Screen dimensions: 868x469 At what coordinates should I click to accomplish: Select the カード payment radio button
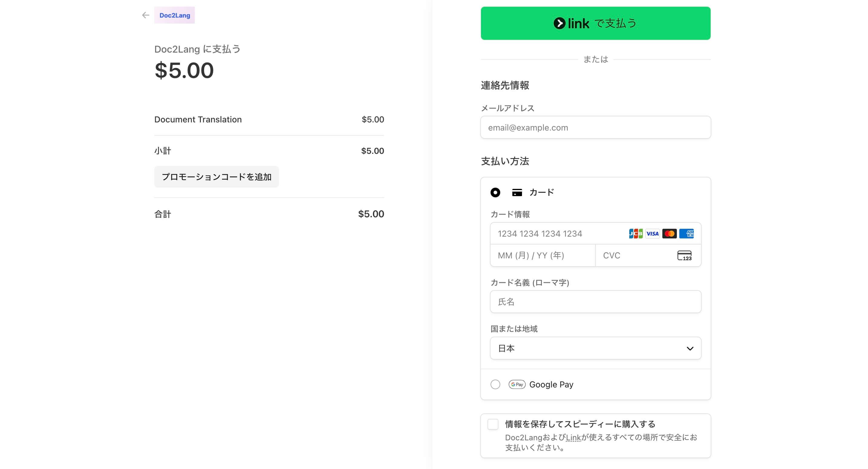[495, 192]
